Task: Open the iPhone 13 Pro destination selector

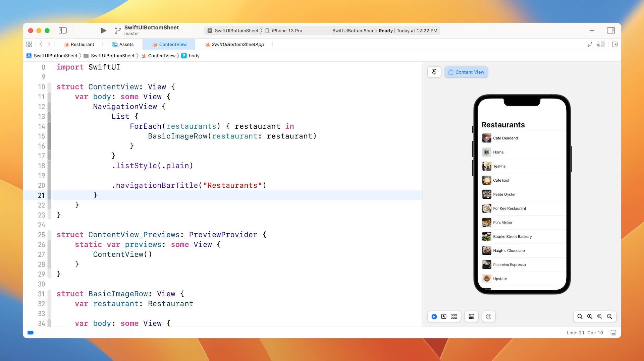Action: 287,31
